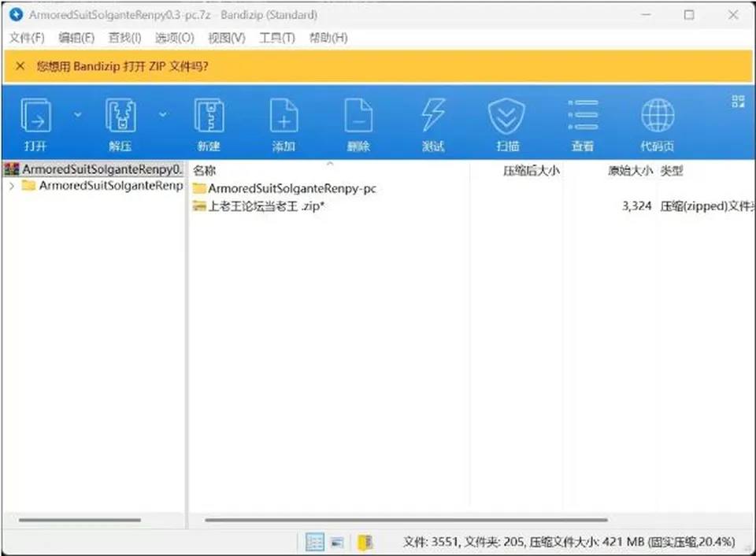The width and height of the screenshot is (756, 556).
Task: Click the file list horizontal scrollbar
Action: 406,521
